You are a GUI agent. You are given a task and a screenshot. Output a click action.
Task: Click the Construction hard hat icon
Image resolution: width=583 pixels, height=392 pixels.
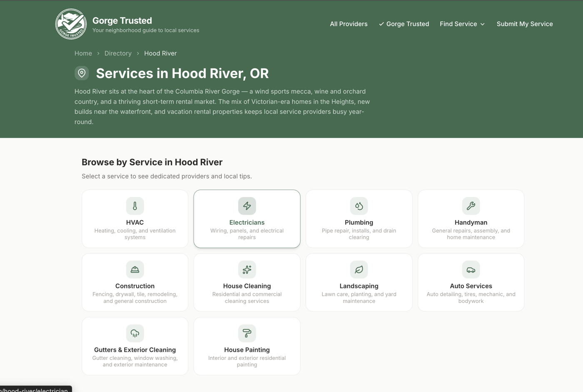[135, 270]
